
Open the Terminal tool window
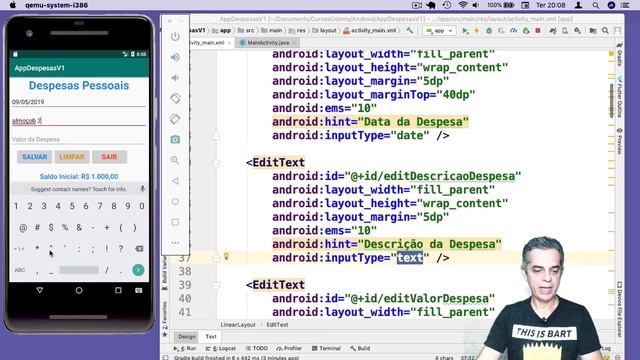click(326, 349)
